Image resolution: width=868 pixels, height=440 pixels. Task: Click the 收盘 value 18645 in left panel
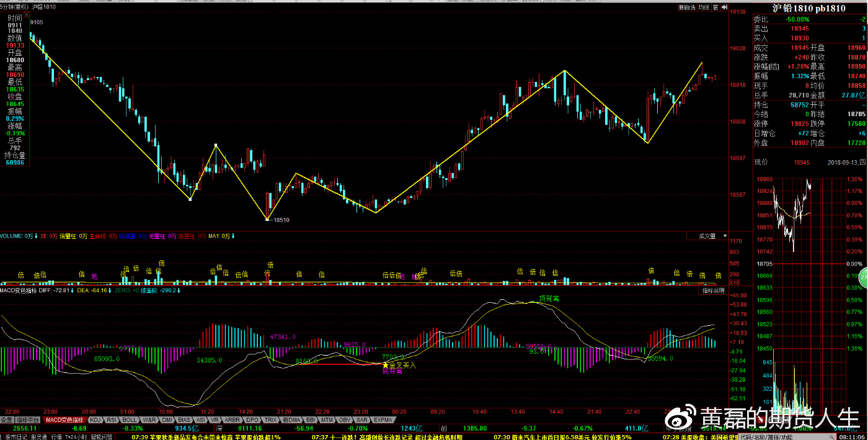tap(15, 104)
